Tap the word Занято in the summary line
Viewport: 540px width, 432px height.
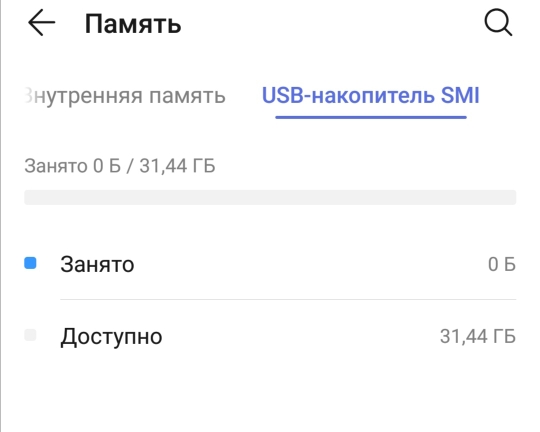coord(56,166)
